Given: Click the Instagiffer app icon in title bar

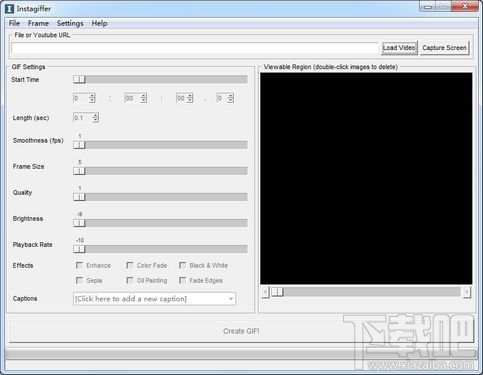Looking at the screenshot, I should [x=9, y=9].
